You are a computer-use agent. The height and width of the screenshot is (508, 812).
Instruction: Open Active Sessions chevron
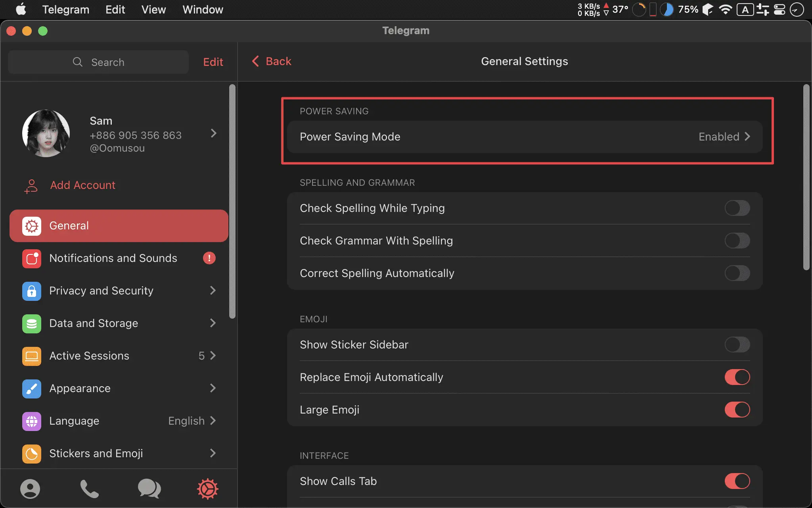[x=213, y=356]
